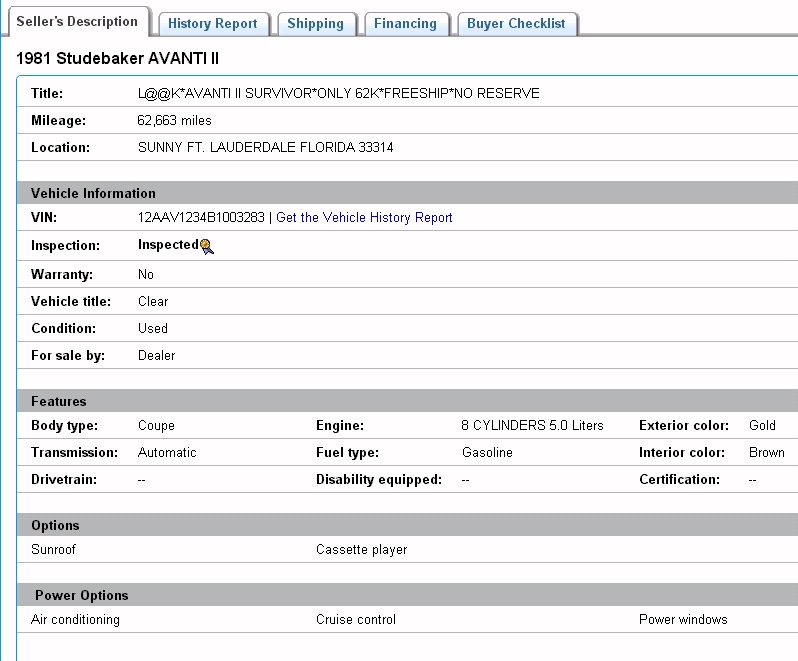Click the bold Inspected status text

(167, 245)
